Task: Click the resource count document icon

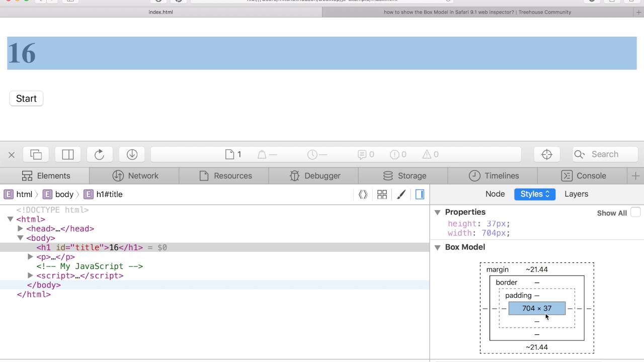Action: 229,154
